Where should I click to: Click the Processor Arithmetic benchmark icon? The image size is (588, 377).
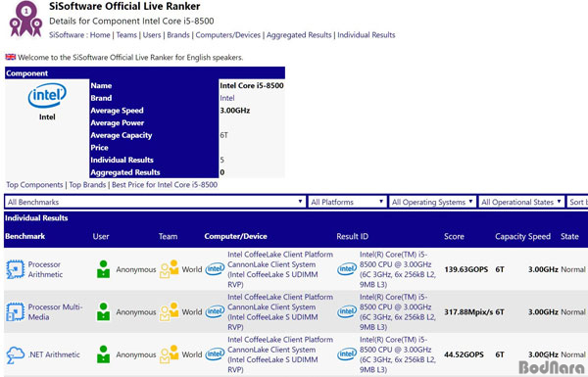pyautogui.click(x=15, y=269)
